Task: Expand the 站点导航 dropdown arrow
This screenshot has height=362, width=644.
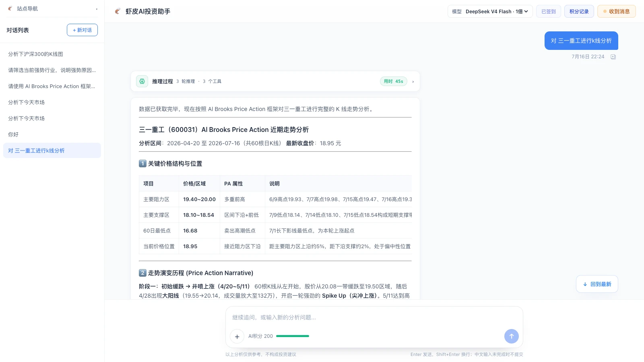Action: 97,9
